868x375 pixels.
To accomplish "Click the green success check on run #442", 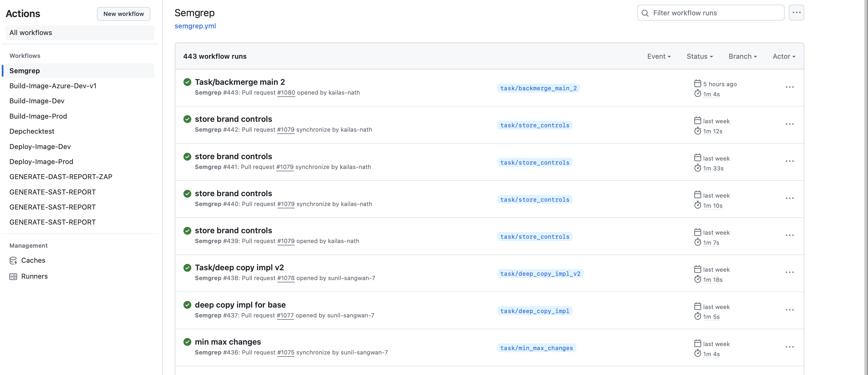I will coord(187,119).
